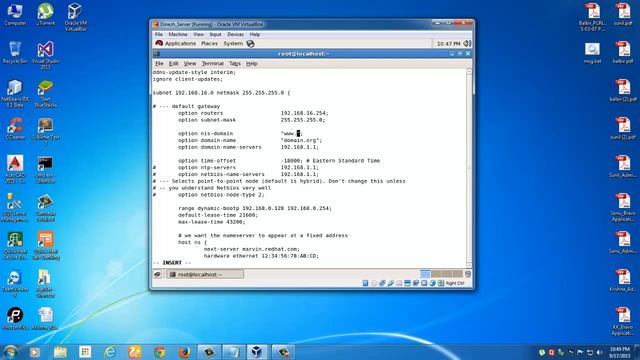Click the system tray volume icon

[x=600, y=352]
